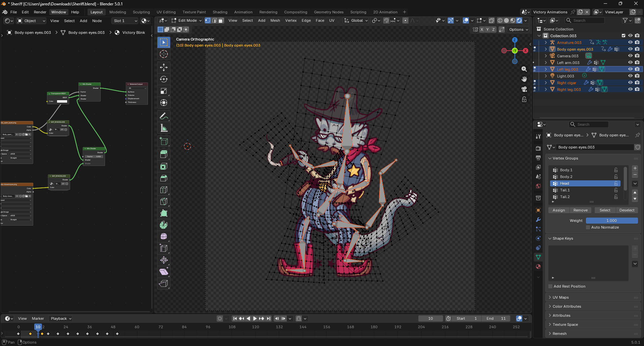Adjust the Weight slider
Screen dimensions: 644x346
click(x=612, y=221)
